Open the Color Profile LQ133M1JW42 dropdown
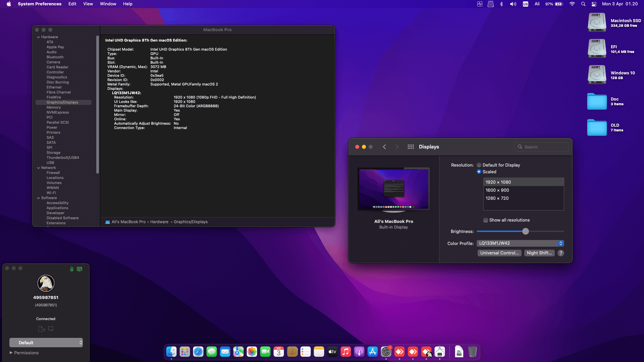 pyautogui.click(x=520, y=243)
